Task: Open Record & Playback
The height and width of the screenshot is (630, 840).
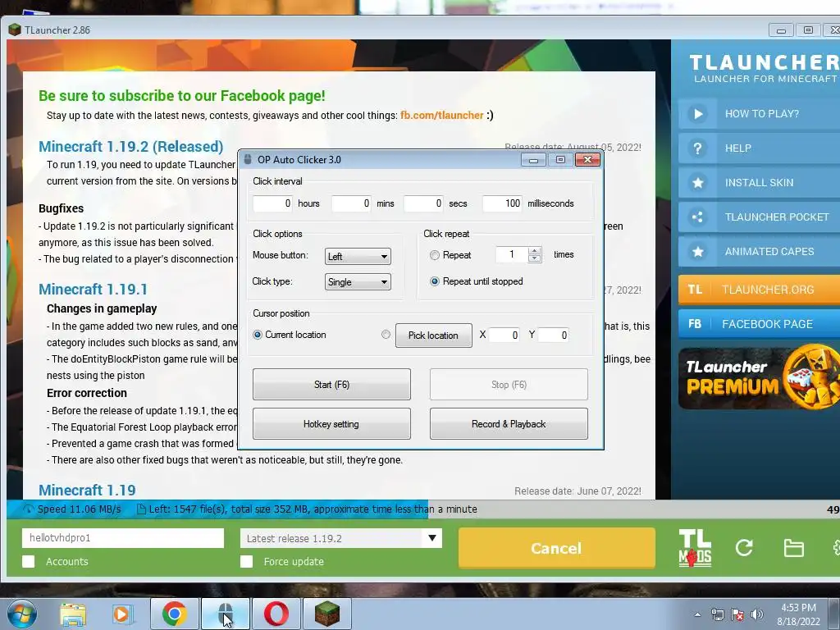Action: pyautogui.click(x=509, y=424)
